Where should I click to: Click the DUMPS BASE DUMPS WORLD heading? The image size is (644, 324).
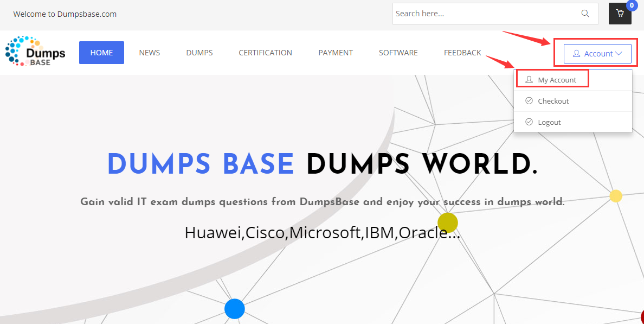[x=322, y=164]
